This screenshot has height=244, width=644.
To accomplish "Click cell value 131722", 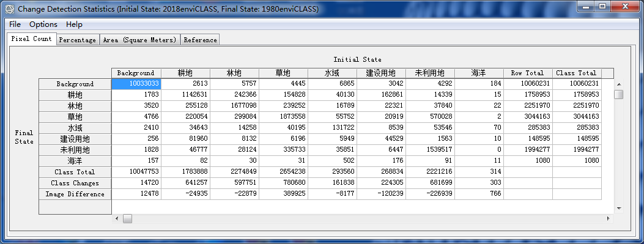I will 332,128.
